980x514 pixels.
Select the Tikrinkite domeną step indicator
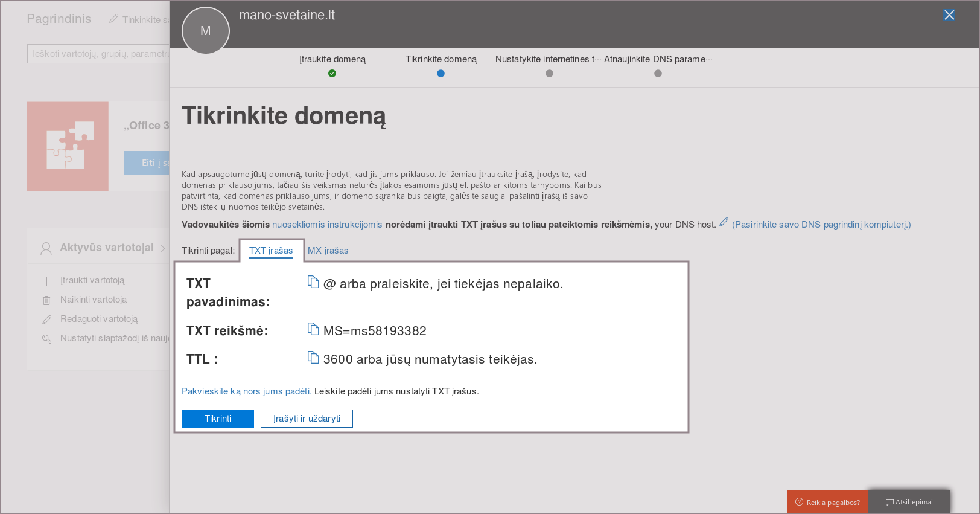441,73
